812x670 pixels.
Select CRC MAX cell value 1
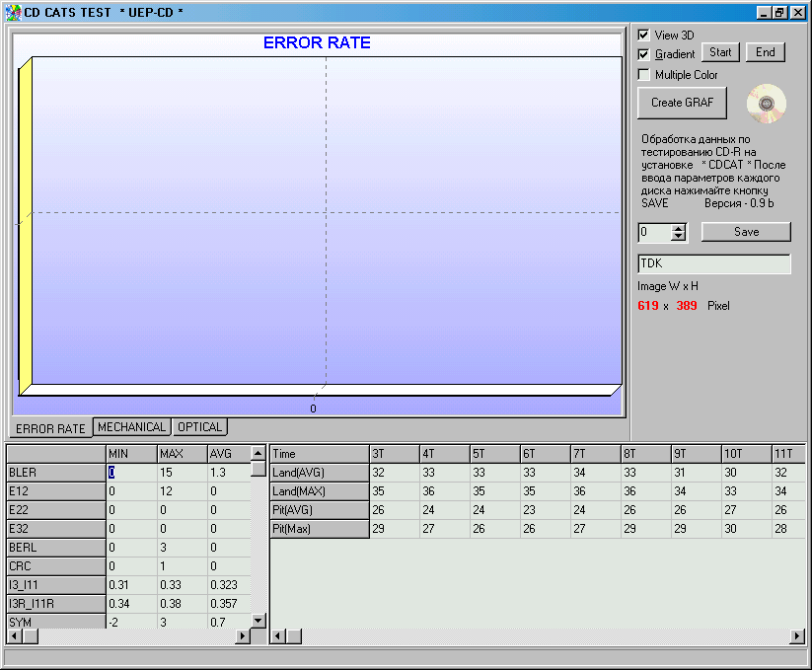(x=183, y=566)
